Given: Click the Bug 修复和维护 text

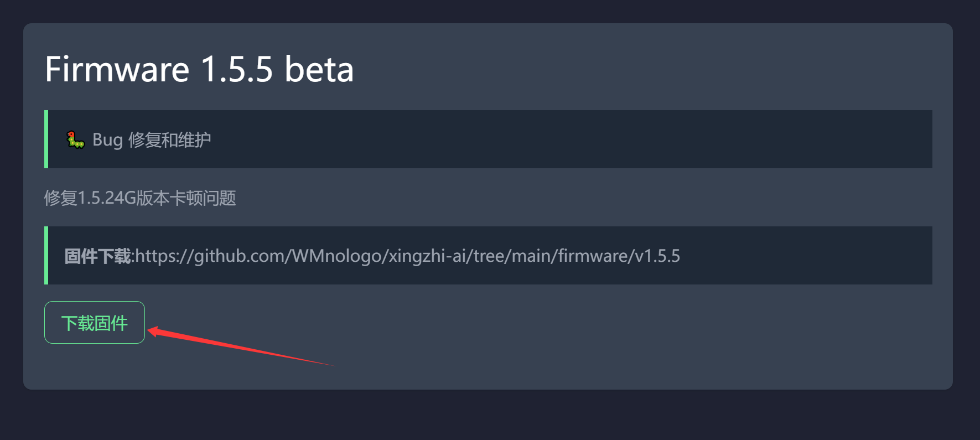Looking at the screenshot, I should coord(152,139).
